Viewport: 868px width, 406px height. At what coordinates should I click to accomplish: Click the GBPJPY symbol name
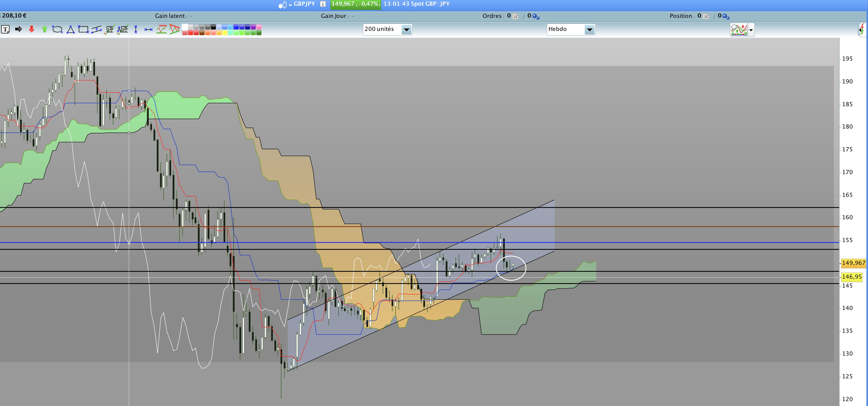tap(304, 4)
